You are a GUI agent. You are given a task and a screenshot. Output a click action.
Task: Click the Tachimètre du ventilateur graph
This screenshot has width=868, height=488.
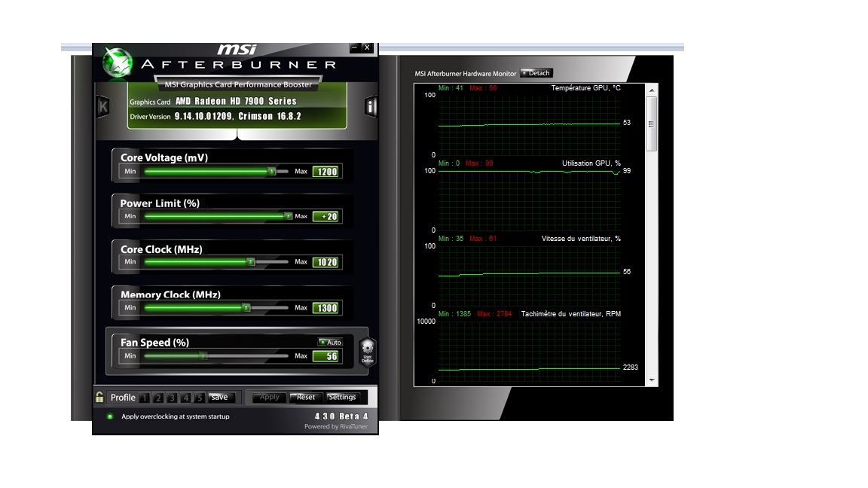(x=529, y=351)
